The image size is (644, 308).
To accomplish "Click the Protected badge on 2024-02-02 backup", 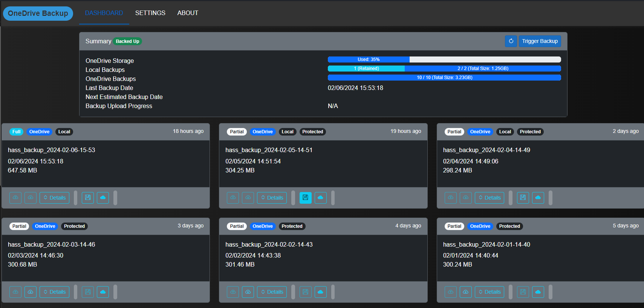I will point(292,226).
